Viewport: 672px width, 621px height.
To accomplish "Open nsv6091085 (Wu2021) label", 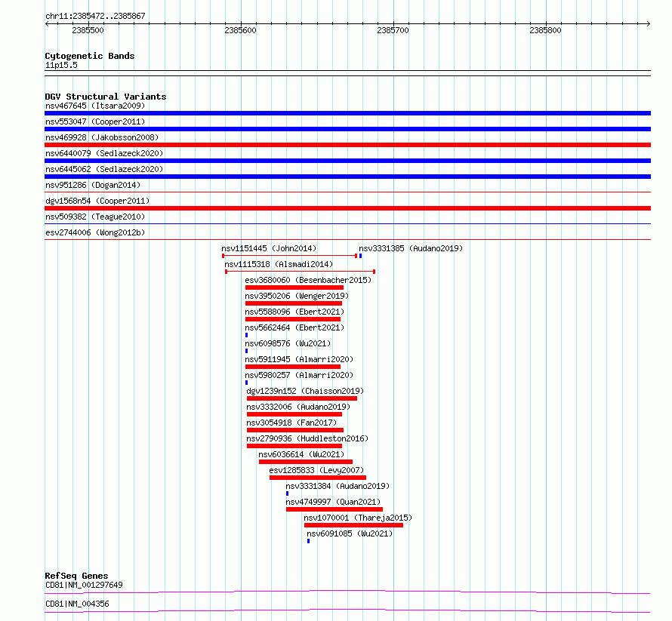I will 350,533.
